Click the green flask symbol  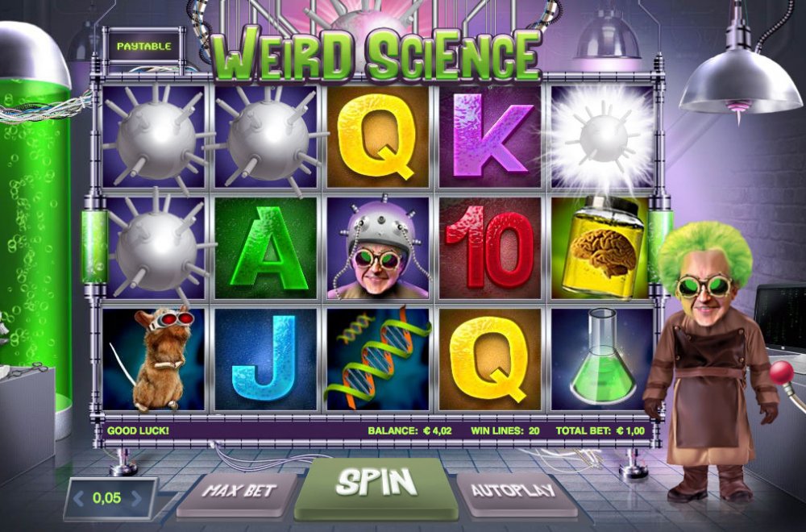602,358
